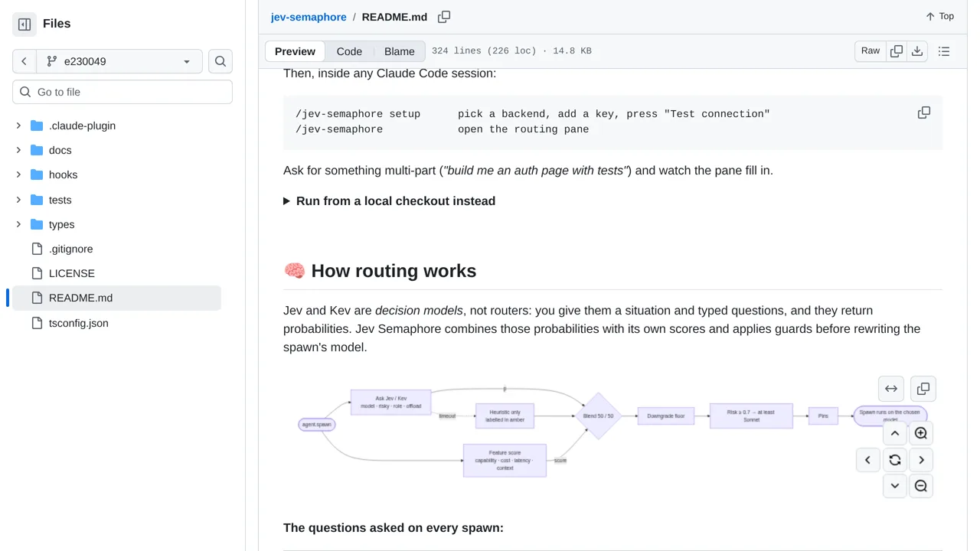980x551 pixels.
Task: Click the '324 lines (226 loc) · 14.8 KB' text
Action: 511,51
